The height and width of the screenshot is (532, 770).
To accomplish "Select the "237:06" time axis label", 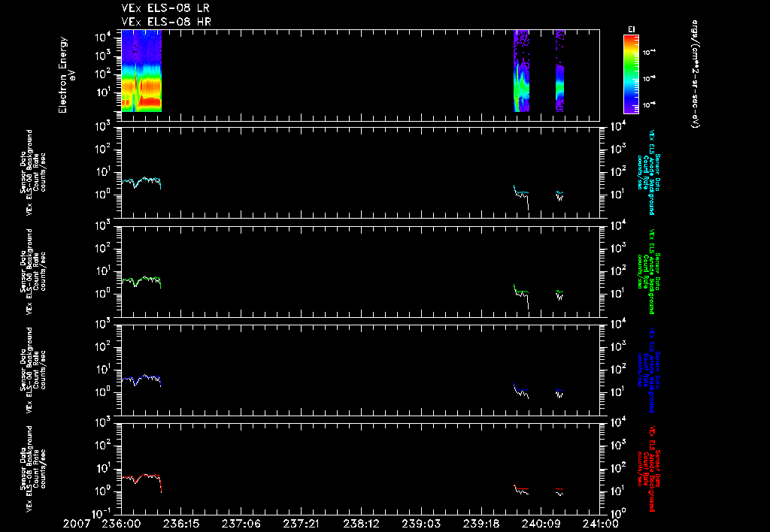I will click(x=241, y=524).
